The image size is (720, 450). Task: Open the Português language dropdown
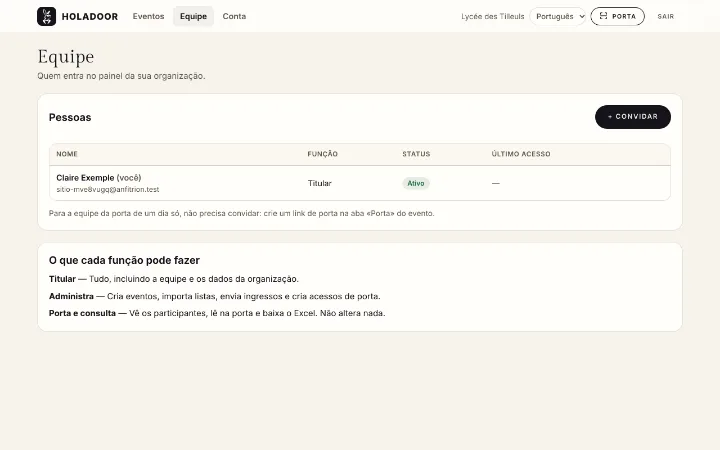click(558, 17)
